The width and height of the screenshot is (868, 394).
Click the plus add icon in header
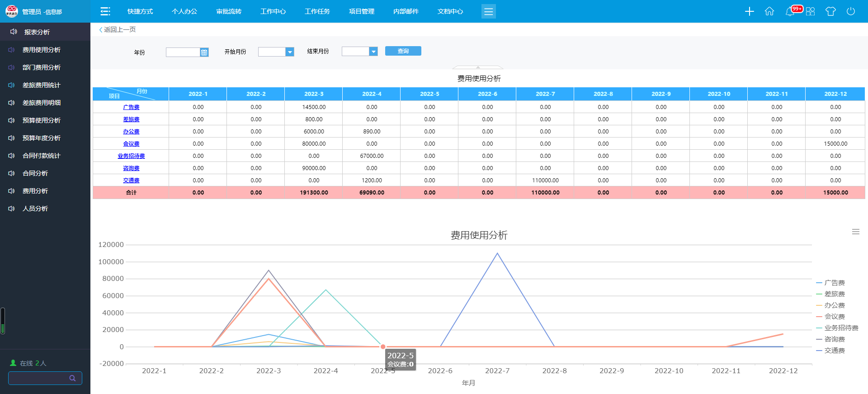point(749,11)
